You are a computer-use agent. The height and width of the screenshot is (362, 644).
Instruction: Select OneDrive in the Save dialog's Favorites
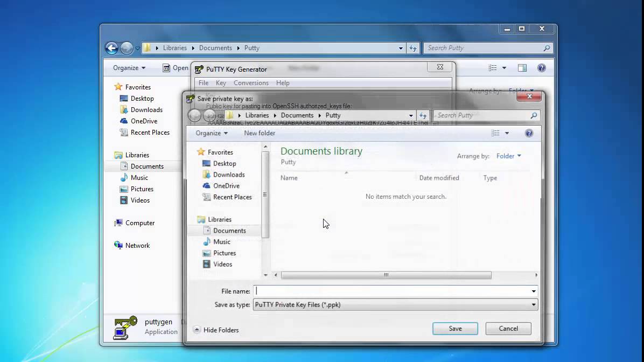click(226, 186)
